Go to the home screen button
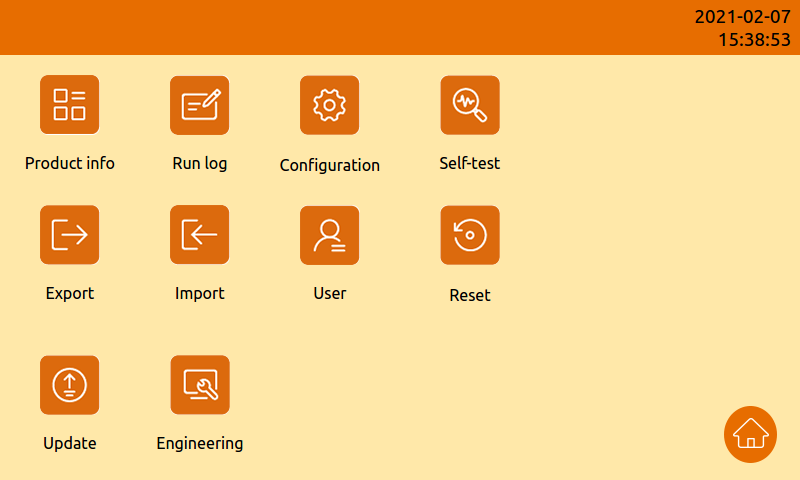Image resolution: width=800 pixels, height=480 pixels. point(751,435)
